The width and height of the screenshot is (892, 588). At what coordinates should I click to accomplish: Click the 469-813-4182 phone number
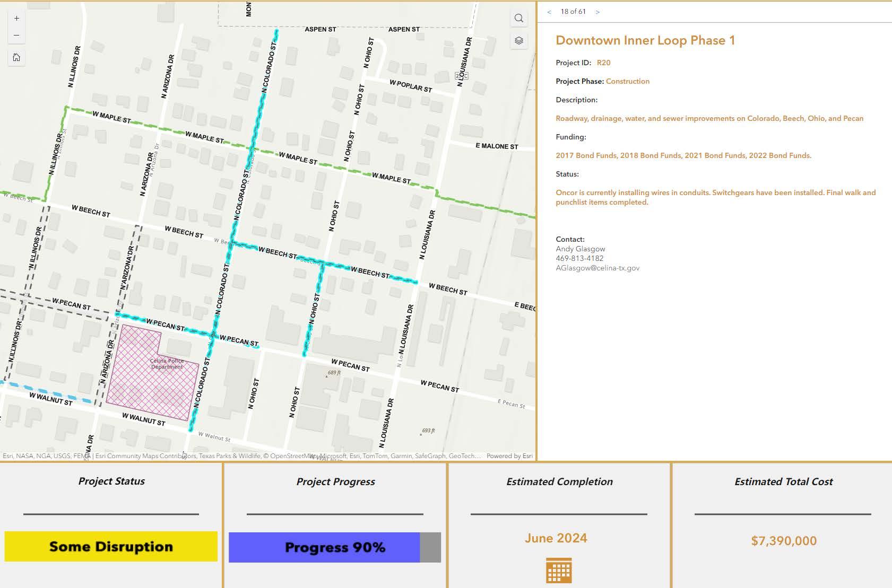579,259
